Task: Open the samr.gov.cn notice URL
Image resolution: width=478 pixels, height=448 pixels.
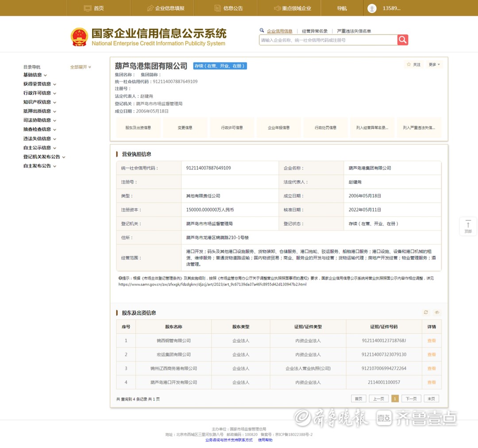Action: [212, 284]
